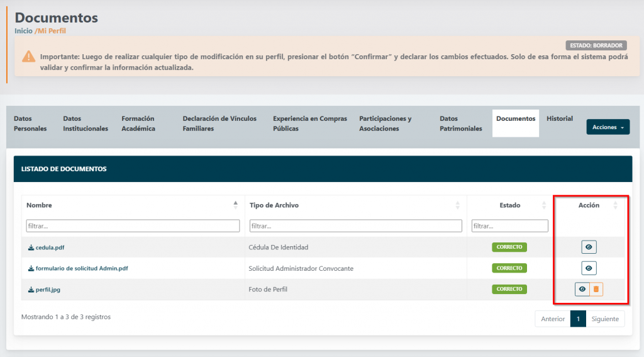Open the Formación Académica tab
Screen dimensions: 644x357
[138, 123]
